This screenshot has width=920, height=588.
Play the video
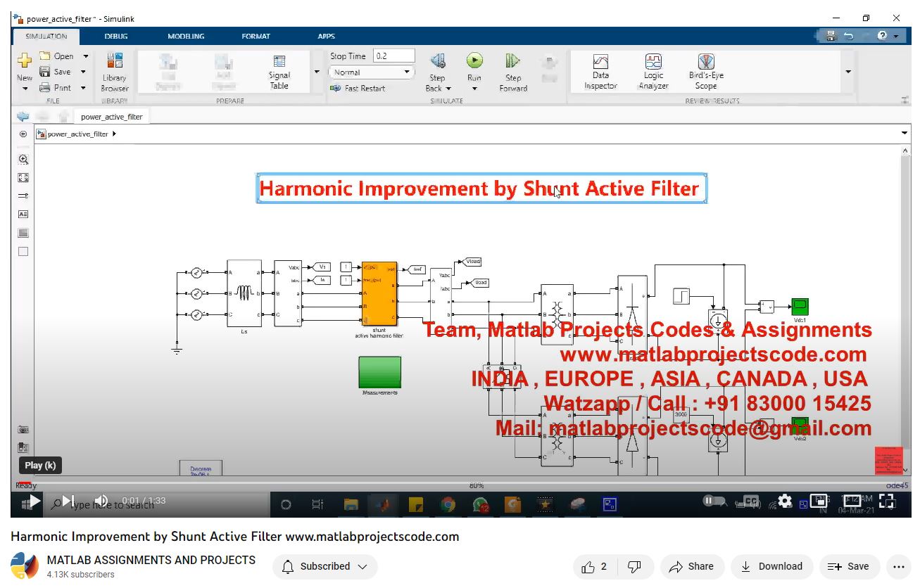tap(34, 501)
